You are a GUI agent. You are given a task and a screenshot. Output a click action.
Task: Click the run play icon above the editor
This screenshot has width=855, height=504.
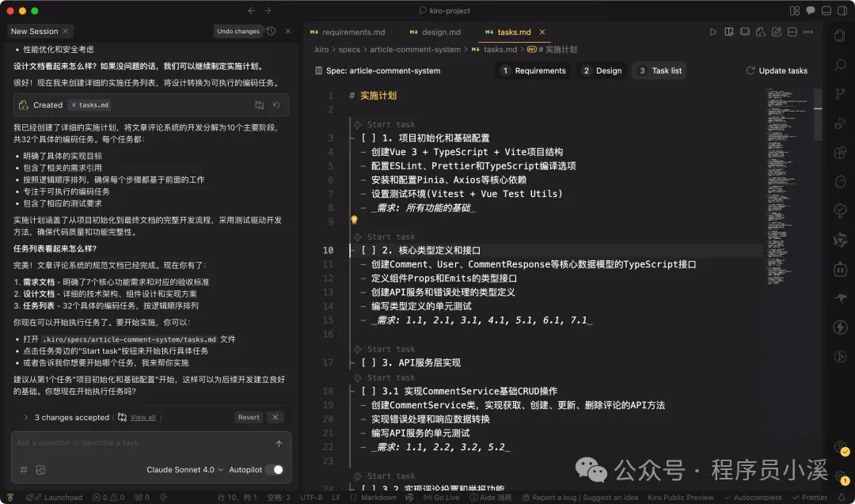(x=713, y=32)
